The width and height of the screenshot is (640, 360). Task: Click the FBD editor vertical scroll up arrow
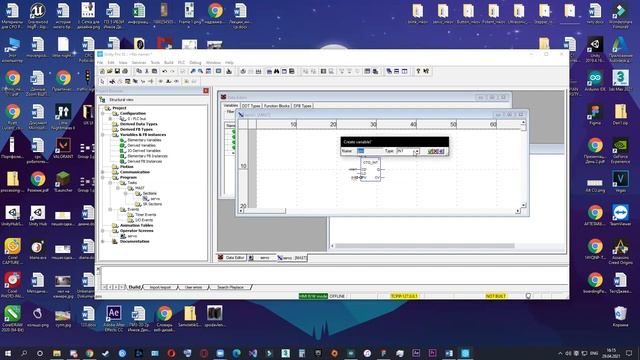(523, 122)
